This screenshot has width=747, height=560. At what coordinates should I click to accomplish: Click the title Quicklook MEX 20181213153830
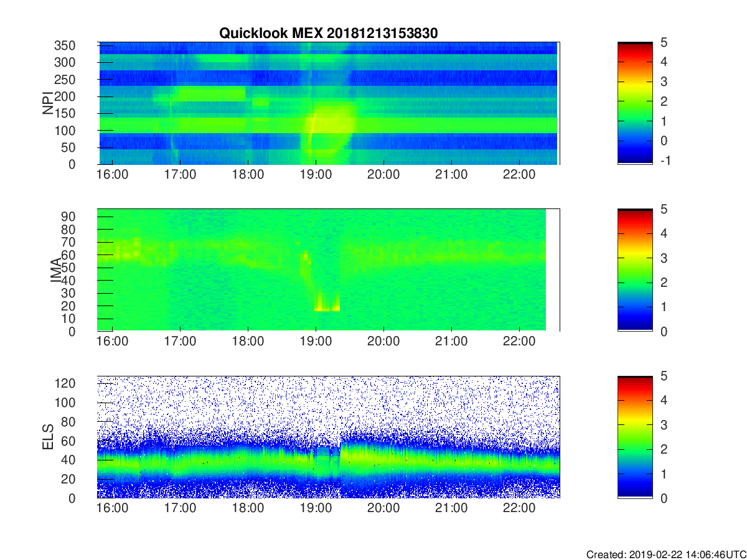328,34
